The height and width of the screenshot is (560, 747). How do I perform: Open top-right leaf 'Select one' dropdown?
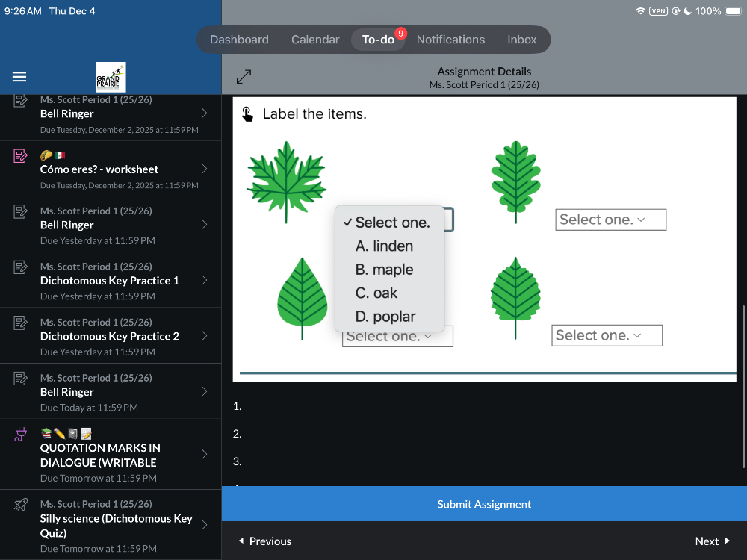click(610, 220)
